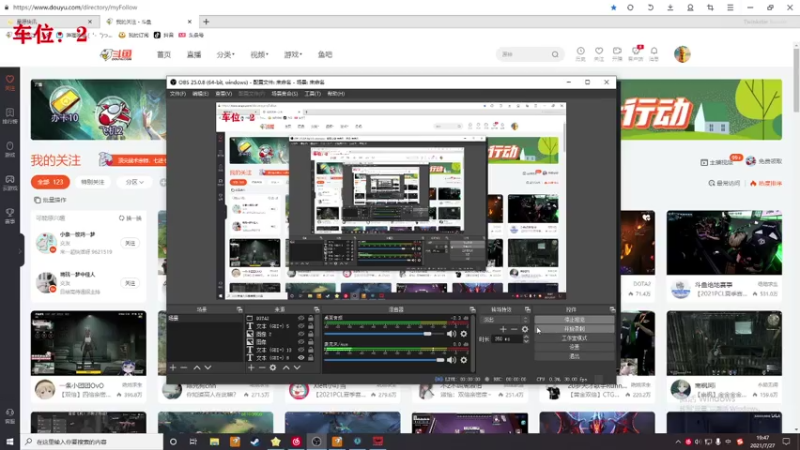The width and height of the screenshot is (800, 450).
Task: Open desktop audio settings gear
Action: (464, 334)
